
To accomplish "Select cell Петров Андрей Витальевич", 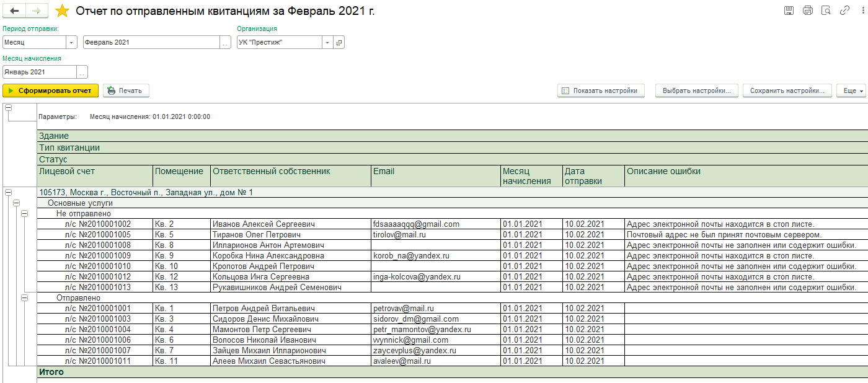I will point(291,308).
